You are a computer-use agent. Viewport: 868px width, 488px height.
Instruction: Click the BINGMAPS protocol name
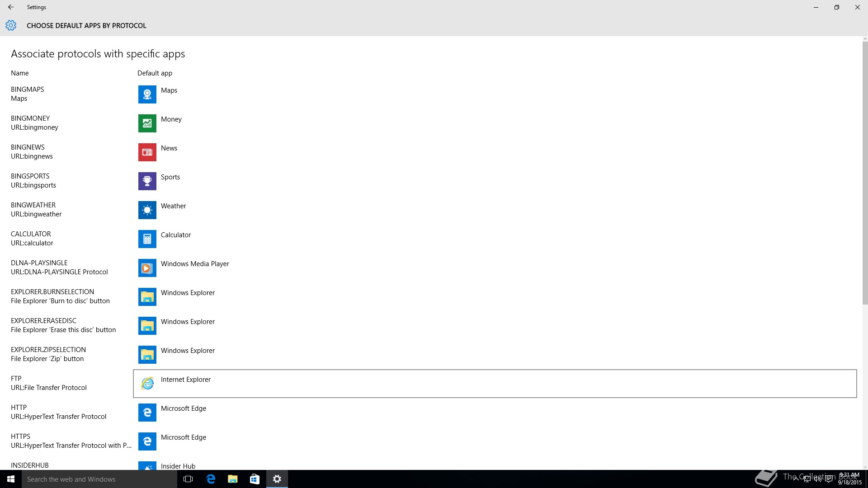(28, 89)
